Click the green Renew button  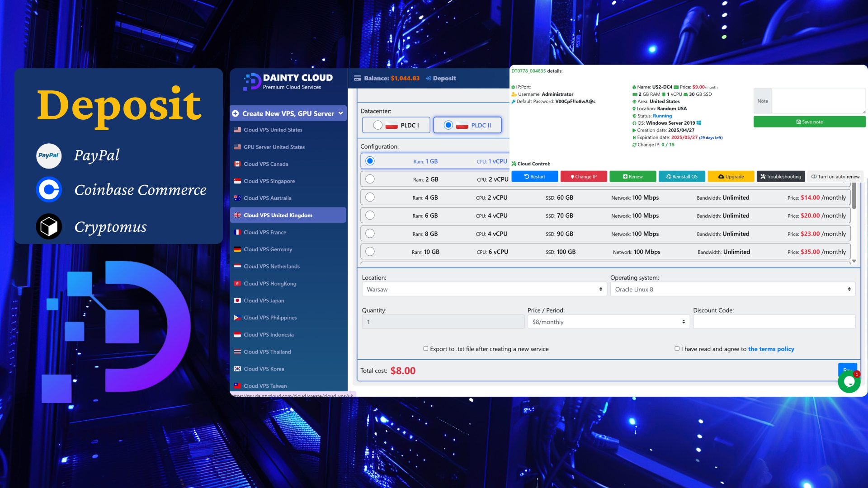point(632,177)
